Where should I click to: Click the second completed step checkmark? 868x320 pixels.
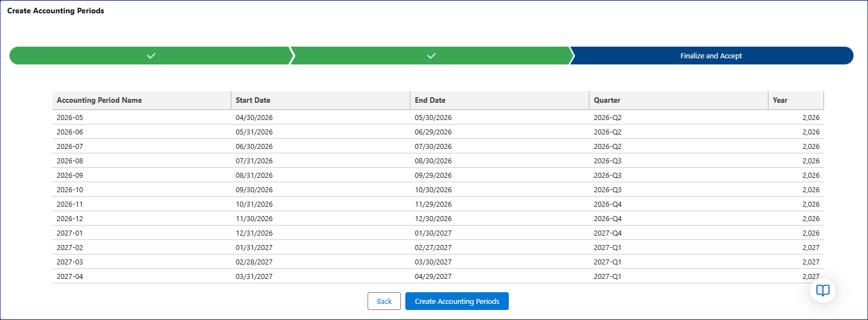pyautogui.click(x=431, y=56)
